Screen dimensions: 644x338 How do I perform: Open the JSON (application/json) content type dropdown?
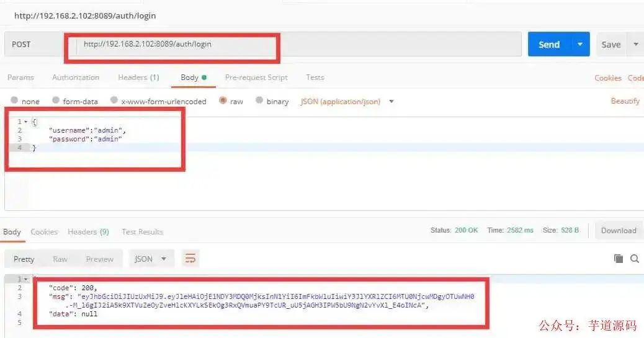(347, 101)
